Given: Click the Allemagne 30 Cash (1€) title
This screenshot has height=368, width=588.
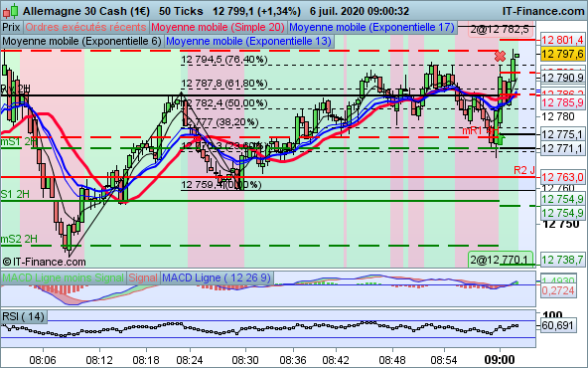Looking at the screenshot, I should 86,11.
